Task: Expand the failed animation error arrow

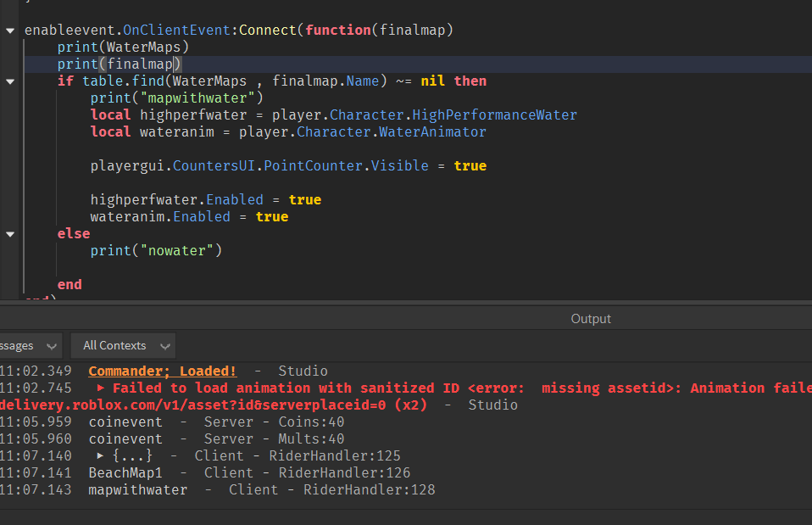Action: 102,388
